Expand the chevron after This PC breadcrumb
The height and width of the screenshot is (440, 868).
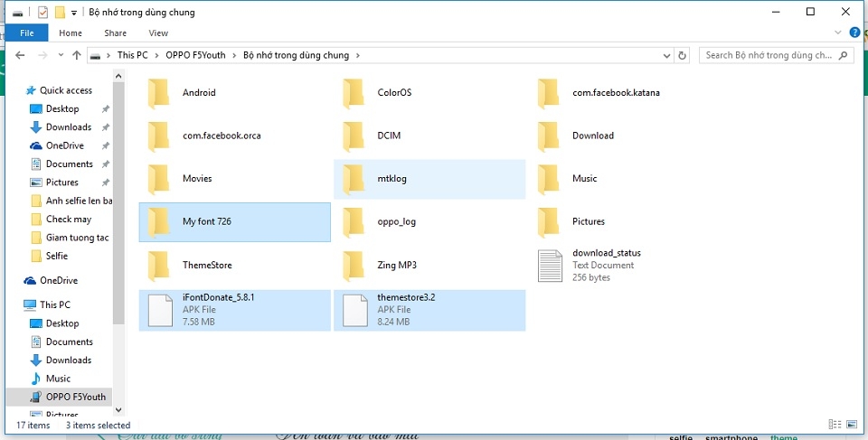pyautogui.click(x=156, y=55)
